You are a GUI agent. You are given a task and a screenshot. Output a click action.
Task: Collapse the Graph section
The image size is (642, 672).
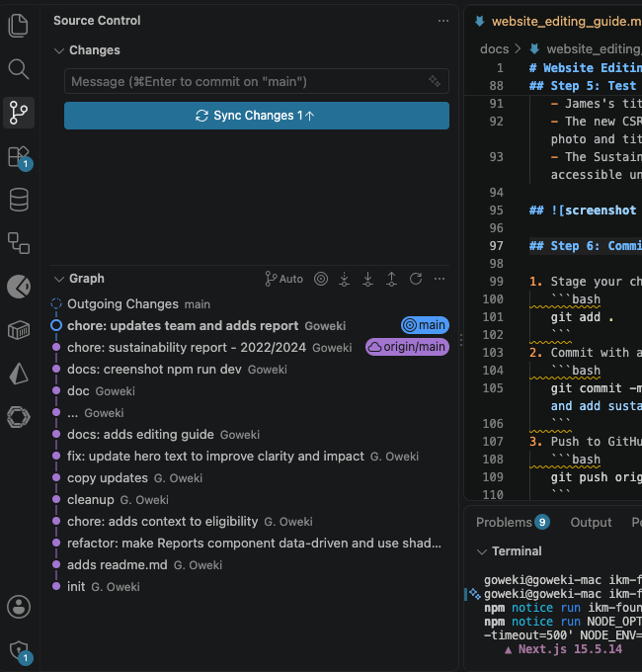pyautogui.click(x=59, y=279)
